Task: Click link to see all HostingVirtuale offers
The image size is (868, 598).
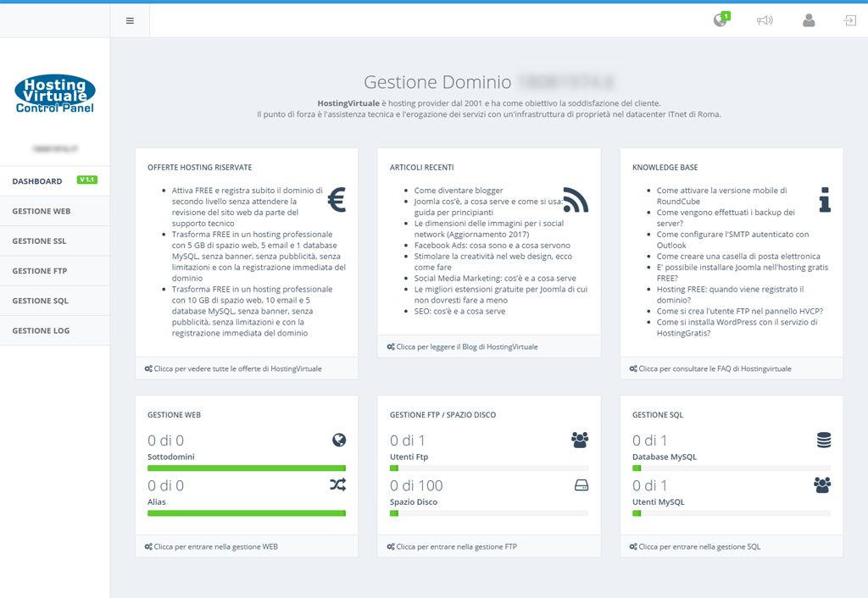Action: (x=233, y=368)
